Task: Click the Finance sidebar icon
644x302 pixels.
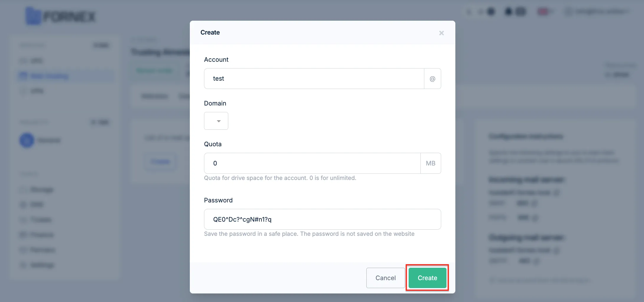Action: [23, 235]
